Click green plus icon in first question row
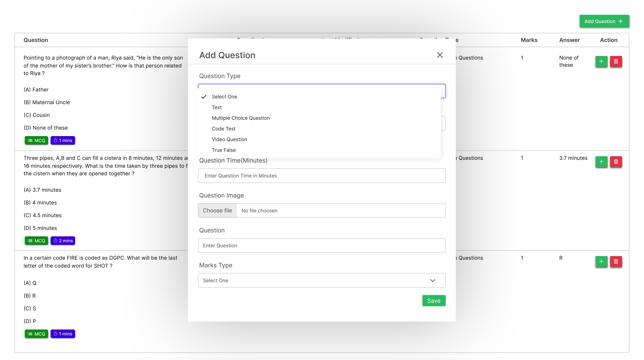 click(601, 61)
